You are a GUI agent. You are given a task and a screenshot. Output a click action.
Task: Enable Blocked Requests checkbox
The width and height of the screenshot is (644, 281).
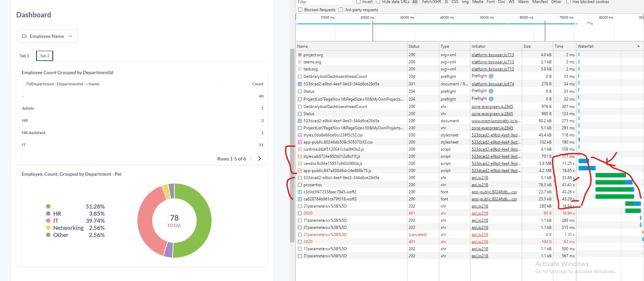point(300,9)
